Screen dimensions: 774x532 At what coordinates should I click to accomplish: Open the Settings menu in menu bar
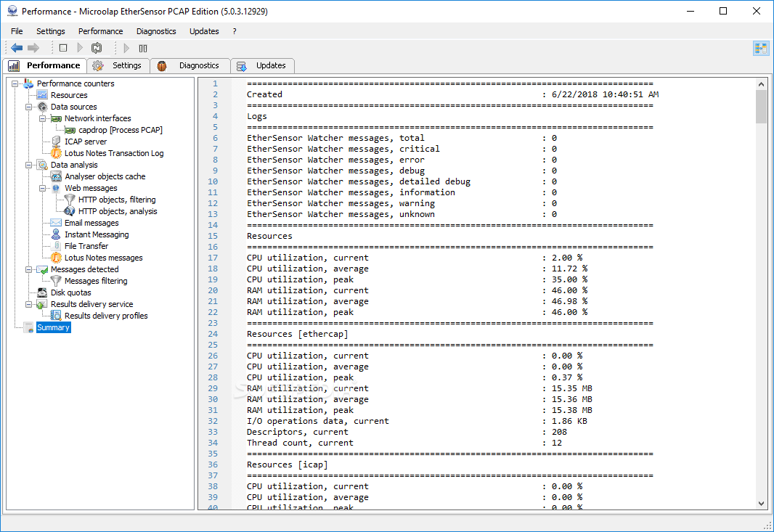(50, 31)
